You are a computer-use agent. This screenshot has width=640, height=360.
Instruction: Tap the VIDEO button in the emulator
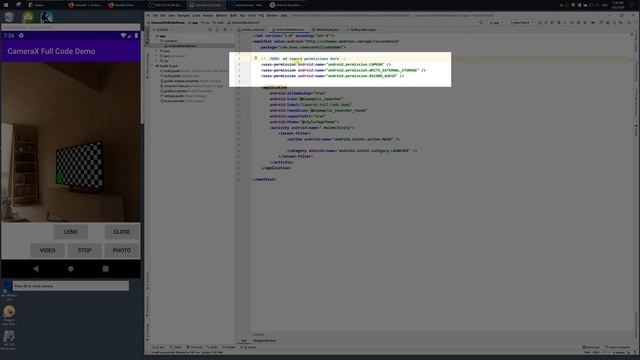pos(48,250)
